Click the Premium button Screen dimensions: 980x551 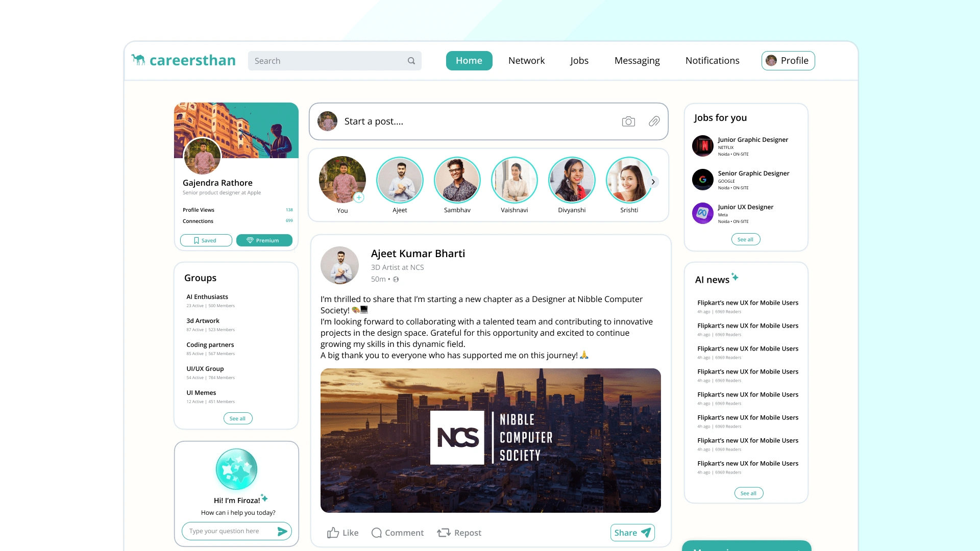(x=264, y=240)
